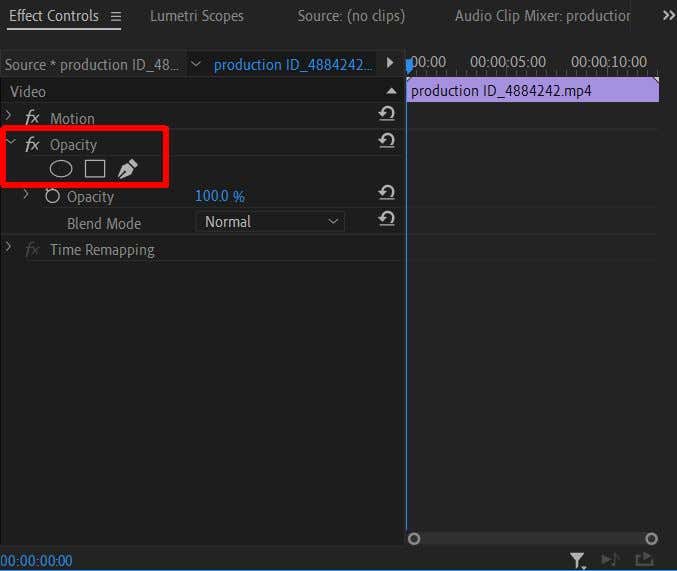Click the filter properties icon at bottom
This screenshot has height=571, width=677.
[x=577, y=560]
